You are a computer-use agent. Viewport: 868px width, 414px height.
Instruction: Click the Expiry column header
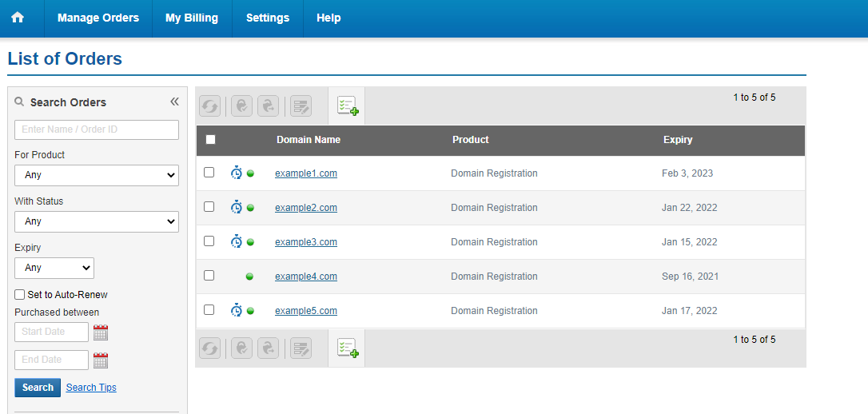678,140
